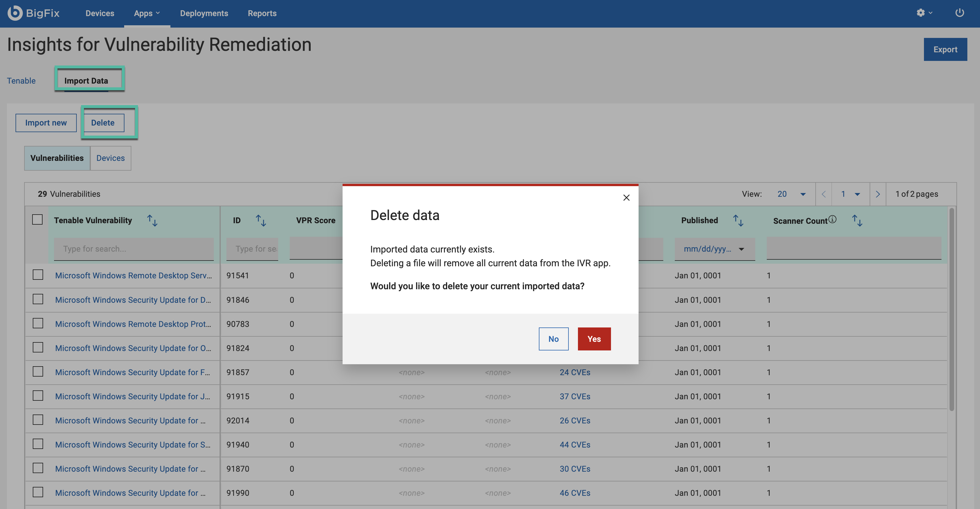Click the power logout icon
Screen dimensions: 980x509
point(960,13)
